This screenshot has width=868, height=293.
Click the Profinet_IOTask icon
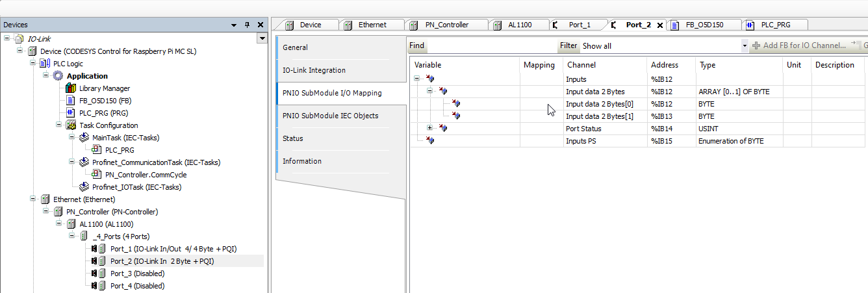click(84, 187)
